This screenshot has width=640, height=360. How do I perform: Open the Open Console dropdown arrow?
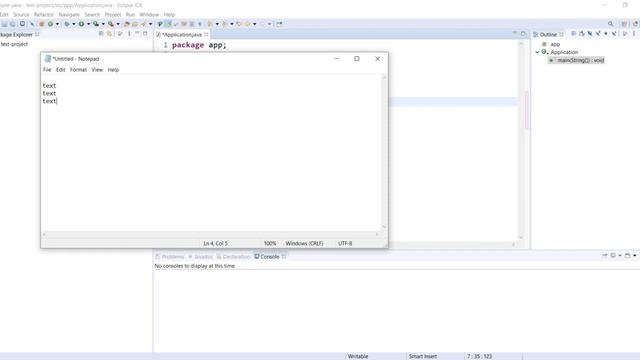coord(634,256)
